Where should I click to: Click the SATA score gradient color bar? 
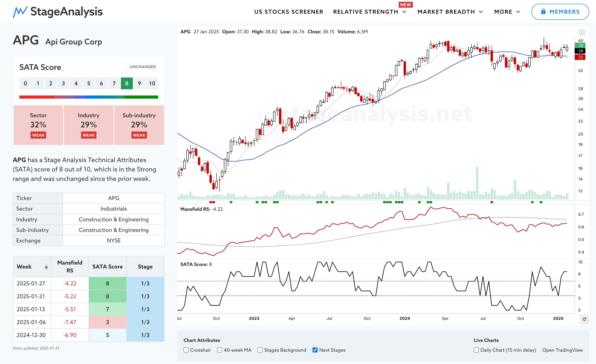click(x=89, y=97)
